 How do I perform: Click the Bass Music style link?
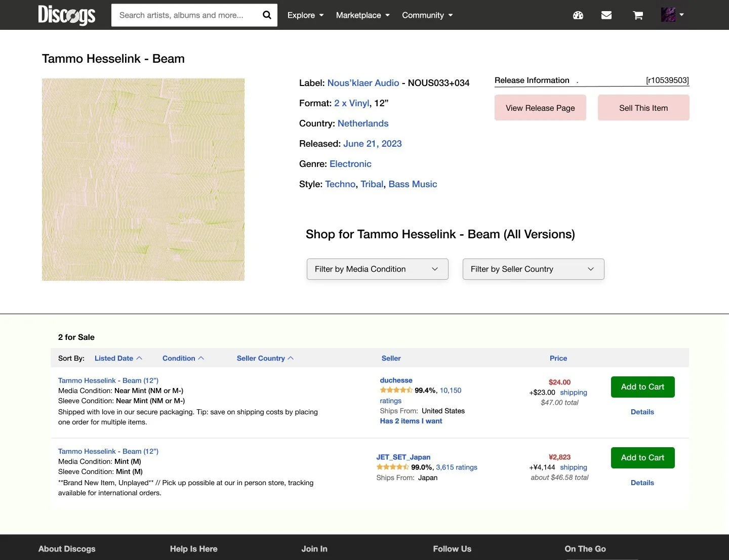point(413,184)
